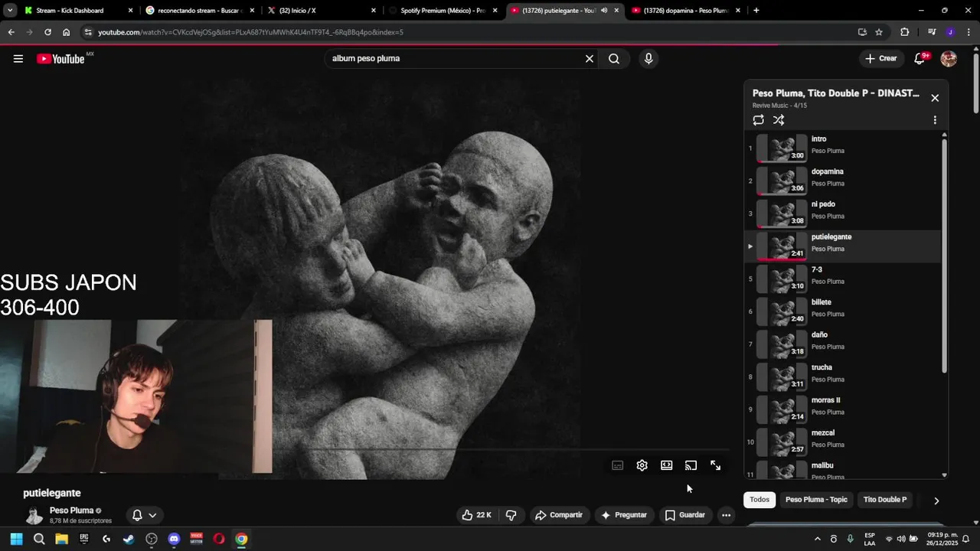
Task: Dislike the video
Action: point(511,515)
